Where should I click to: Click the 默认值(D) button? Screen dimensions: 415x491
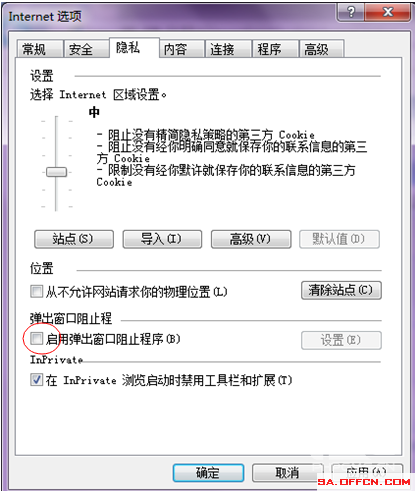point(339,239)
